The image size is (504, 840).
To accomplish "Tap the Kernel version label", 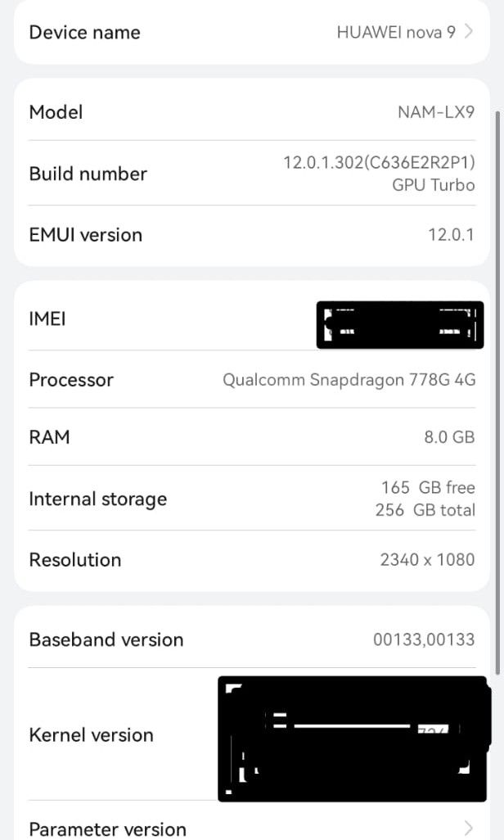I will click(x=91, y=734).
